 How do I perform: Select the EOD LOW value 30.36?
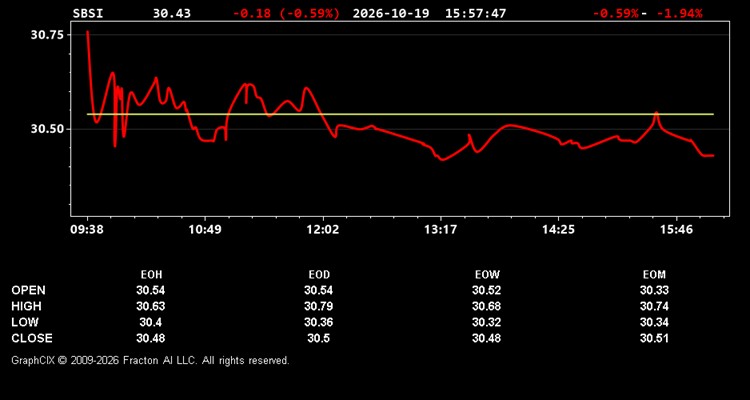pyautogui.click(x=319, y=322)
